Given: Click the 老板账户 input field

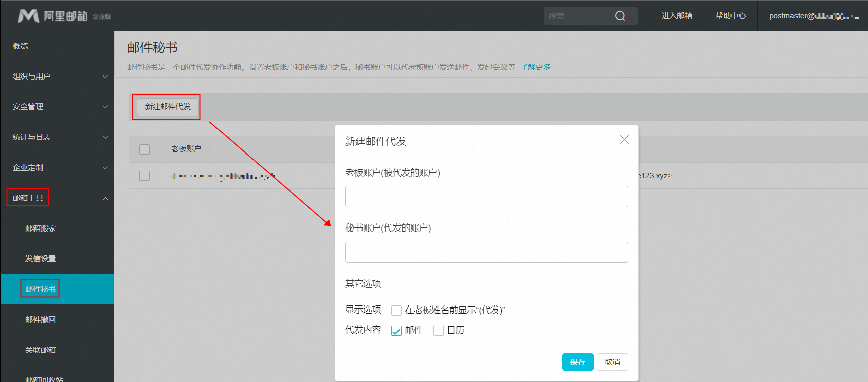Looking at the screenshot, I should click(486, 197).
